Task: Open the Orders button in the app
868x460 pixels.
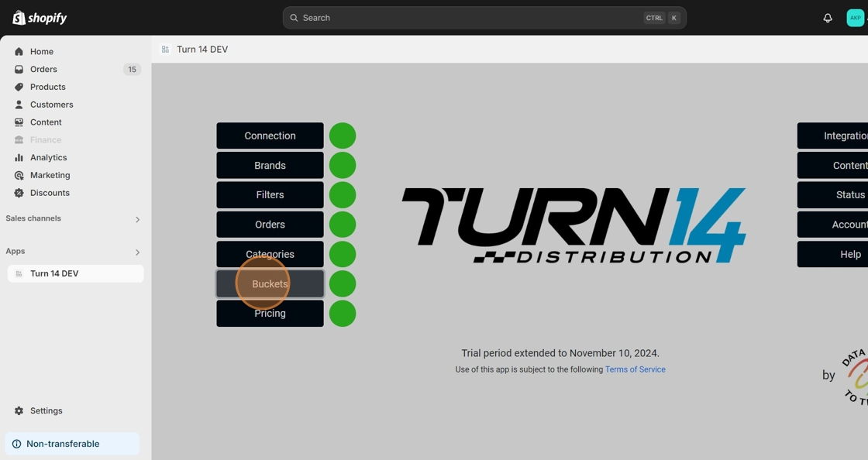Action: pyautogui.click(x=270, y=225)
